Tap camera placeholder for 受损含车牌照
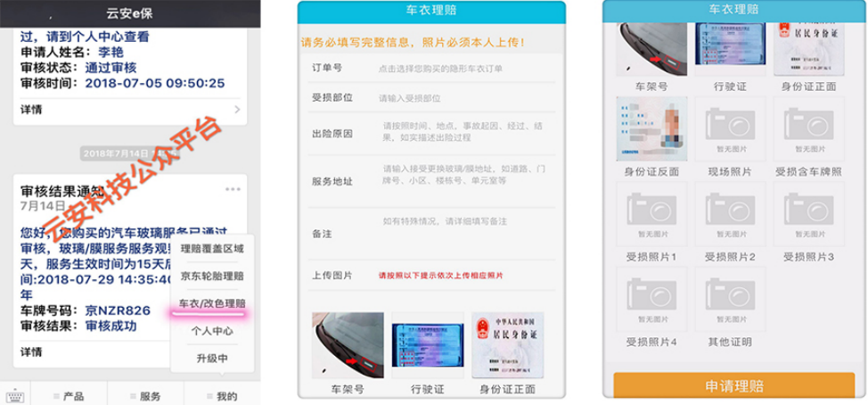The height and width of the screenshot is (405, 868). [x=809, y=129]
